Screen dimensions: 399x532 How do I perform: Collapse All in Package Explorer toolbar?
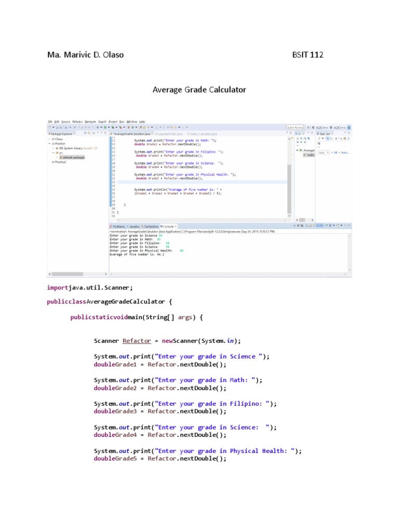tap(85, 134)
